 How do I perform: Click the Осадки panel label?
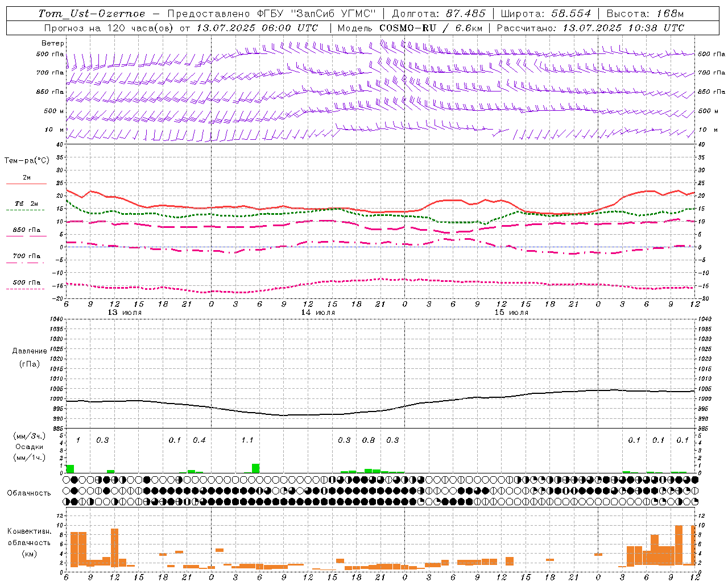[x=29, y=447]
